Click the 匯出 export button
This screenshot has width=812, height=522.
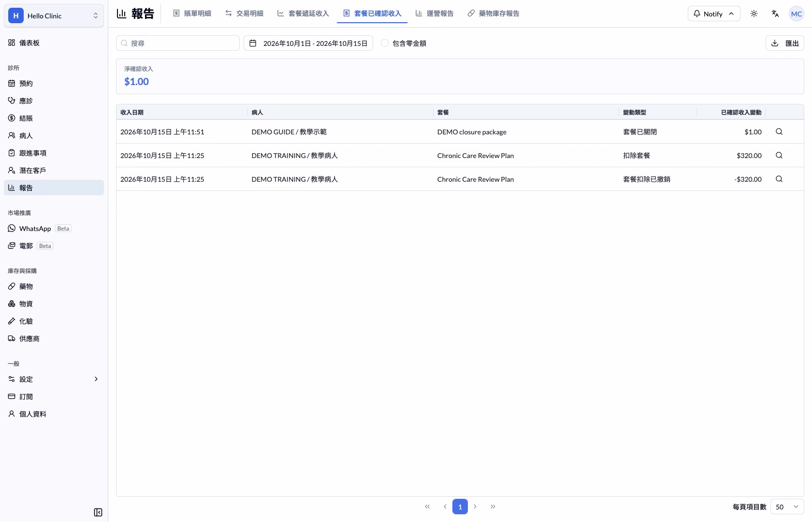(x=785, y=43)
